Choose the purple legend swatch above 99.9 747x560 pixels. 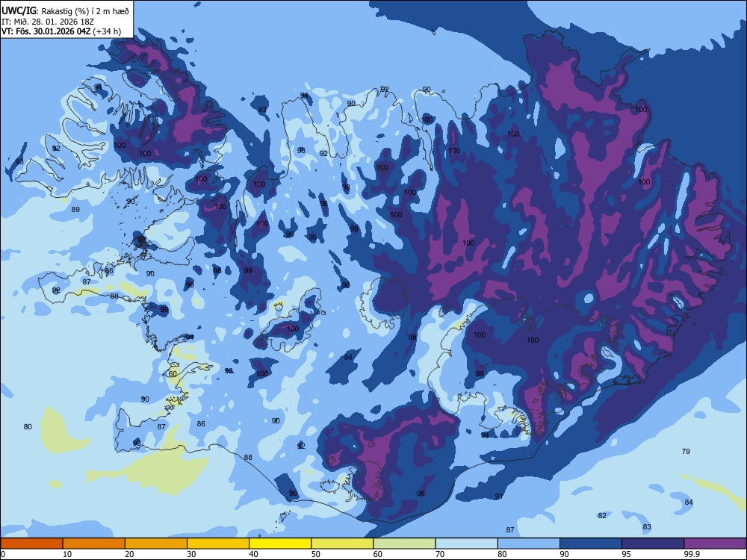[x=715, y=544]
